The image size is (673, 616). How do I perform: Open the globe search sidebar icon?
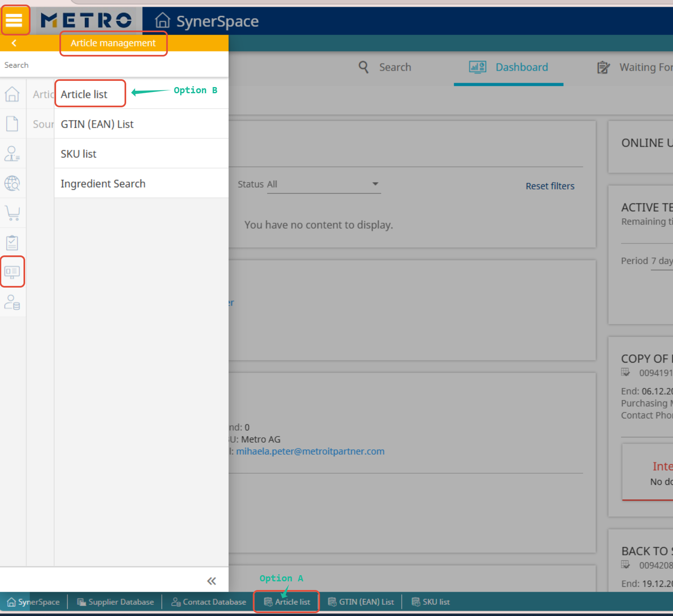coord(12,183)
